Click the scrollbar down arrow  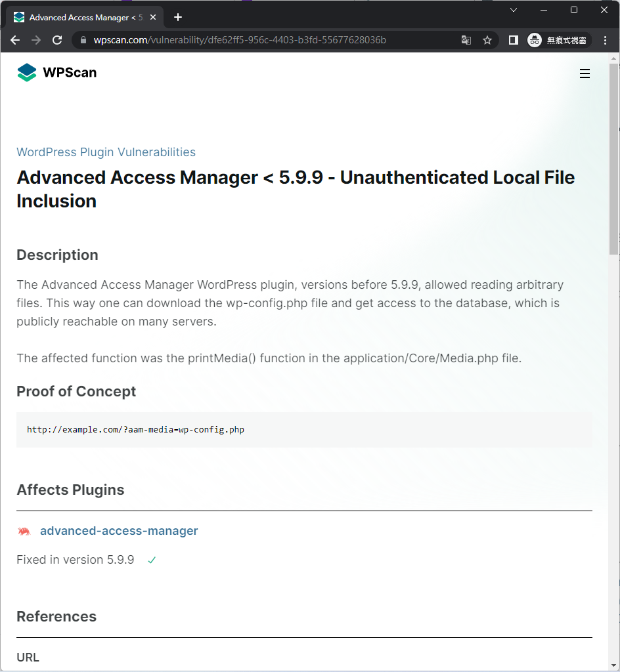click(613, 665)
